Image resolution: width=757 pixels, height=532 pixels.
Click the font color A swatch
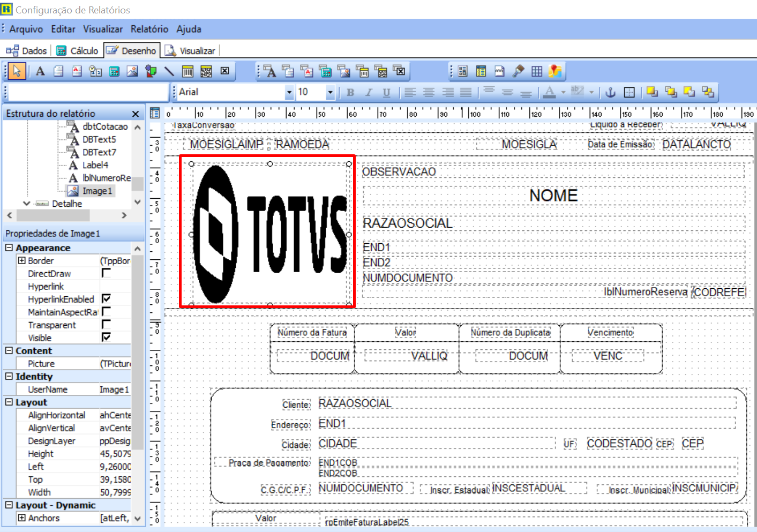click(550, 92)
